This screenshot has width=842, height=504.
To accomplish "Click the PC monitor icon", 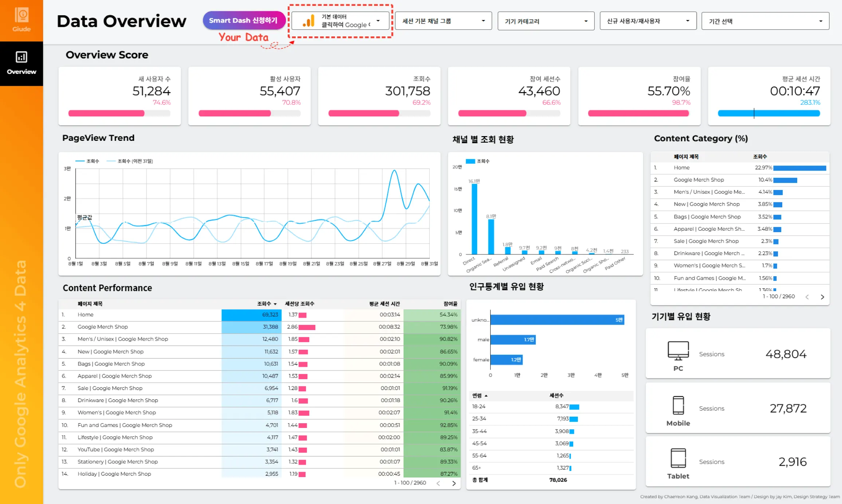I will click(678, 350).
